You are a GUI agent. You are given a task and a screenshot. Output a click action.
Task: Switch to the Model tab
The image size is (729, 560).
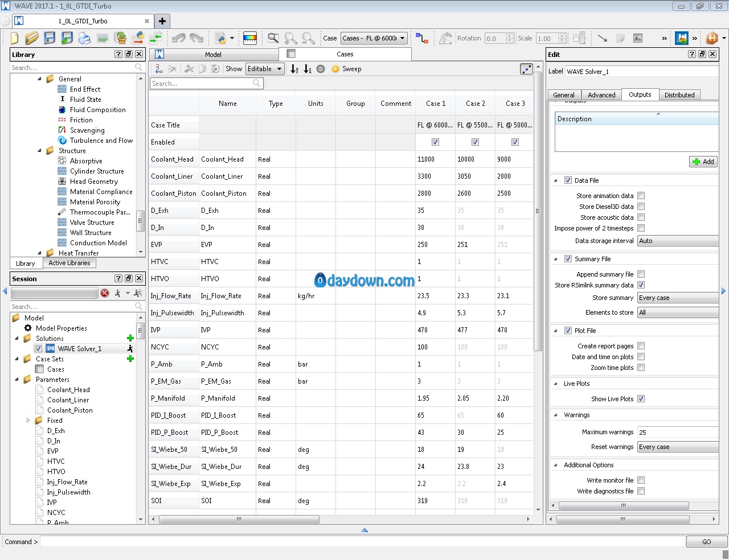(214, 55)
